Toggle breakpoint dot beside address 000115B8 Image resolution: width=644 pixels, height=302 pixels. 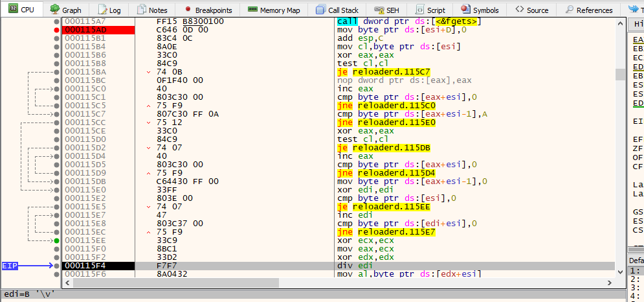tap(56, 64)
